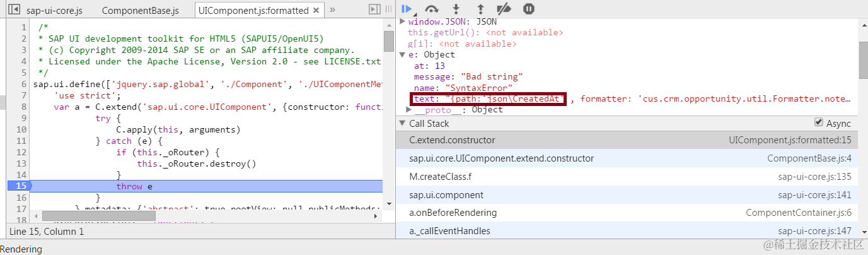The width and height of the screenshot is (868, 255).
Task: Step into next function call
Action: [x=456, y=9]
